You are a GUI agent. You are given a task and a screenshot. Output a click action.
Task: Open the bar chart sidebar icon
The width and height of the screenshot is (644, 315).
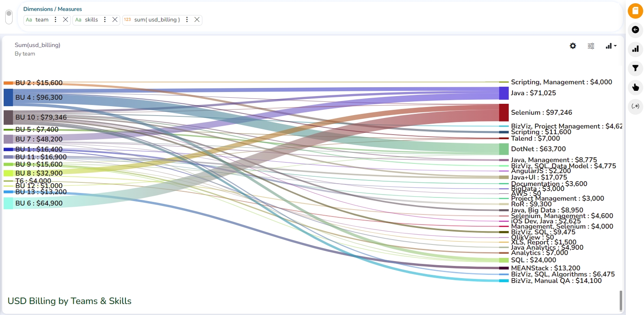[635, 49]
